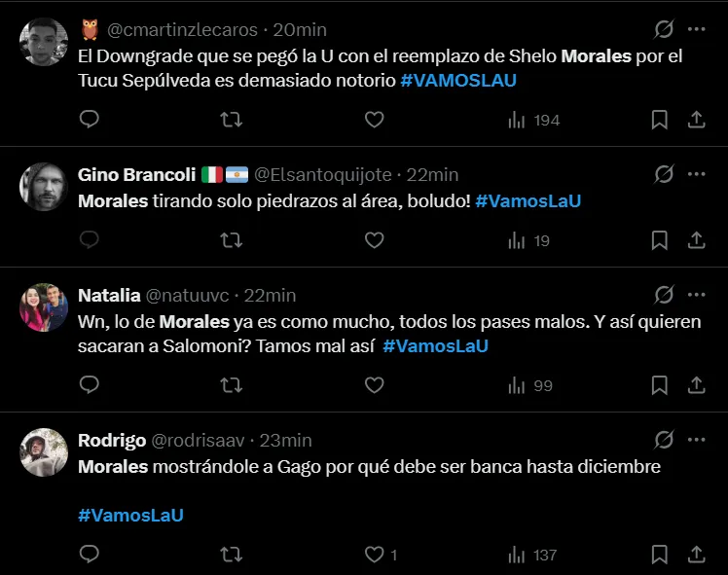Like cmartinzlecaros's tweet
Screen dimensions: 728x575
(374, 120)
